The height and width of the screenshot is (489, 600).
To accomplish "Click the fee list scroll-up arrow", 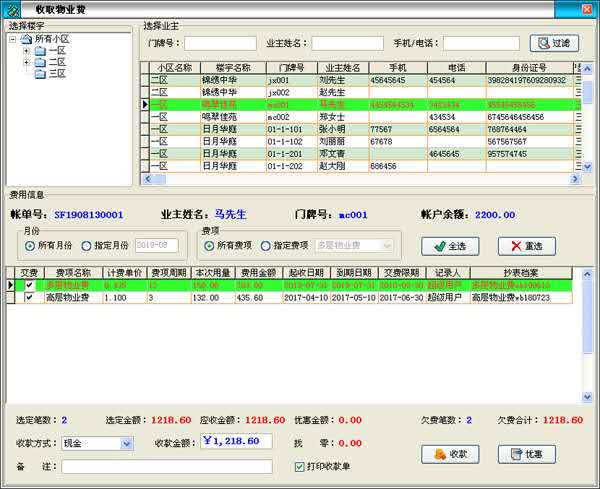I will pyautogui.click(x=587, y=274).
